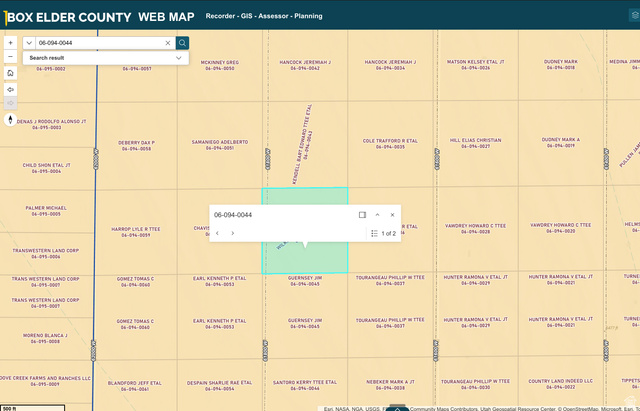Reset map orientation with compass icon

click(x=11, y=120)
